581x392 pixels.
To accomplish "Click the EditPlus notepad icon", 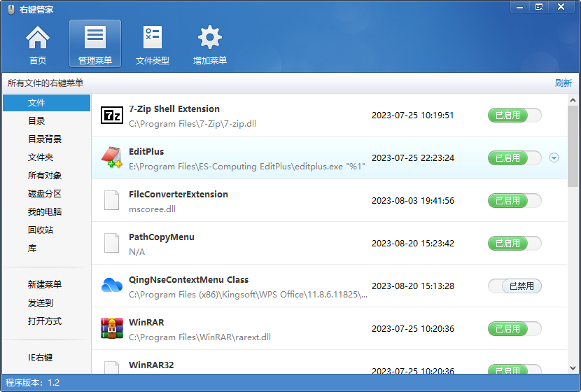I will pos(112,158).
